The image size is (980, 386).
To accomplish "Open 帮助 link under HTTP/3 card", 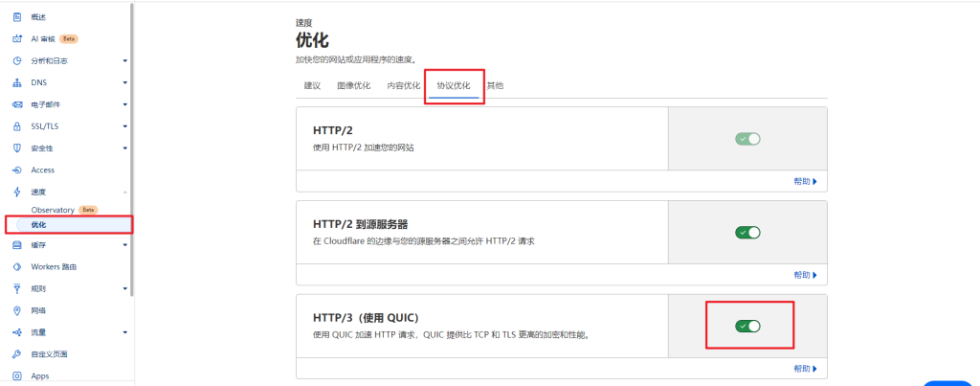I will pos(806,369).
